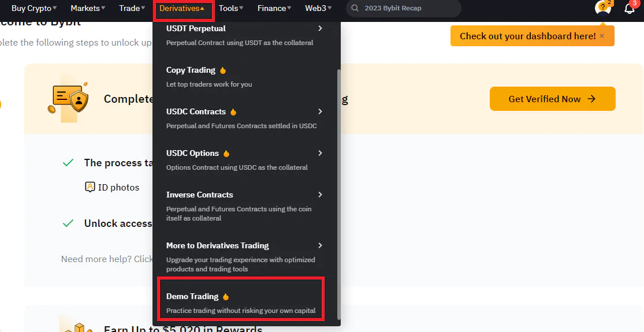Viewport: 644px width, 332px height.
Task: Open the Markets dropdown menu
Action: 88,8
